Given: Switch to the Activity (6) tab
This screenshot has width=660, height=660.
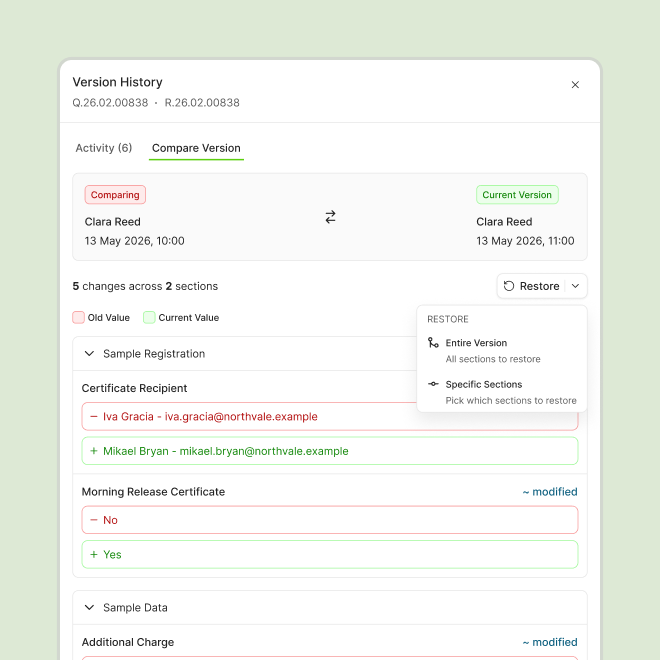Looking at the screenshot, I should pyautogui.click(x=104, y=148).
